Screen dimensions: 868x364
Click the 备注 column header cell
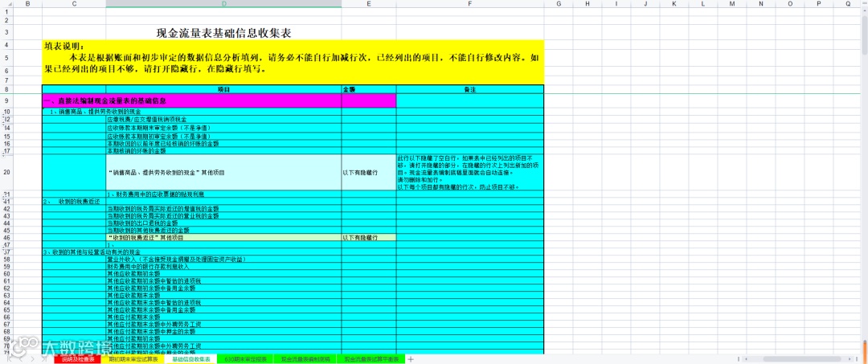pyautogui.click(x=470, y=89)
